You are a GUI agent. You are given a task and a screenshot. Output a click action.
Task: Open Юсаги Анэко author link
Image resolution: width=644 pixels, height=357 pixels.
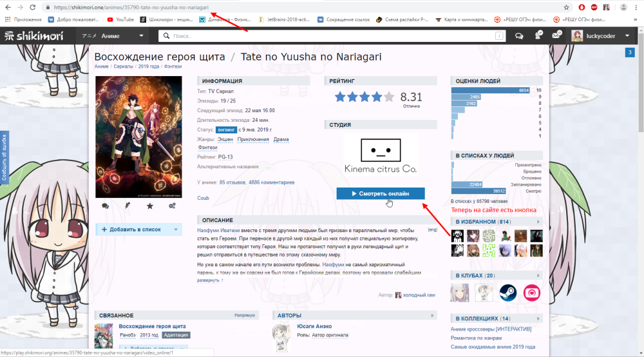coord(314,326)
